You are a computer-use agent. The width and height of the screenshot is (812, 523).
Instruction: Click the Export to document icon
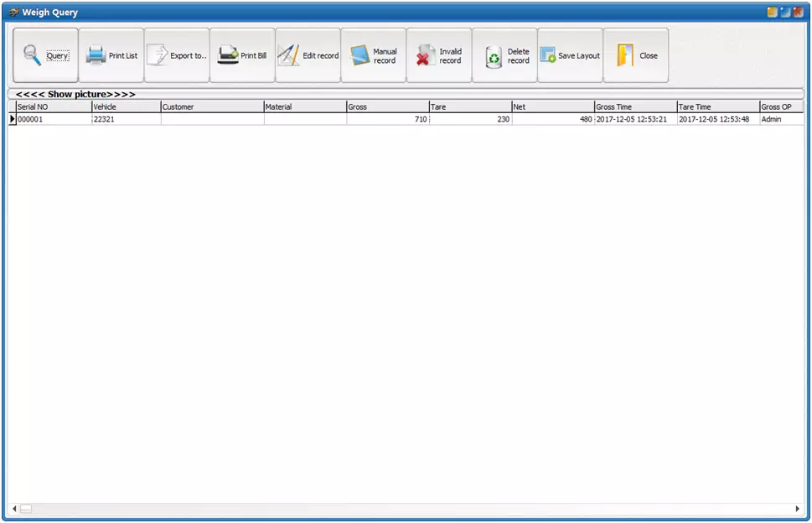click(158, 54)
